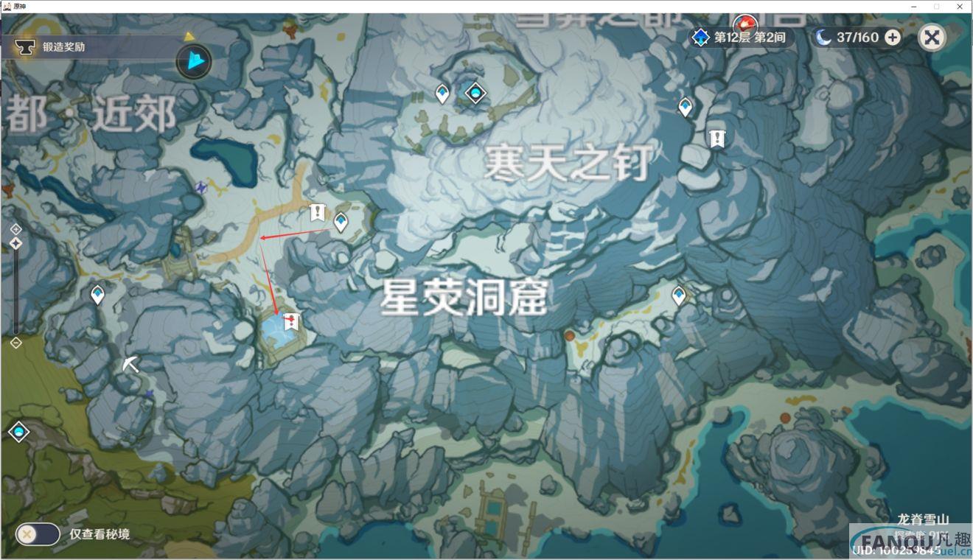Image resolution: width=973 pixels, height=560 pixels.
Task: Toggle the 仅查看秘境 switch
Action: (x=38, y=534)
